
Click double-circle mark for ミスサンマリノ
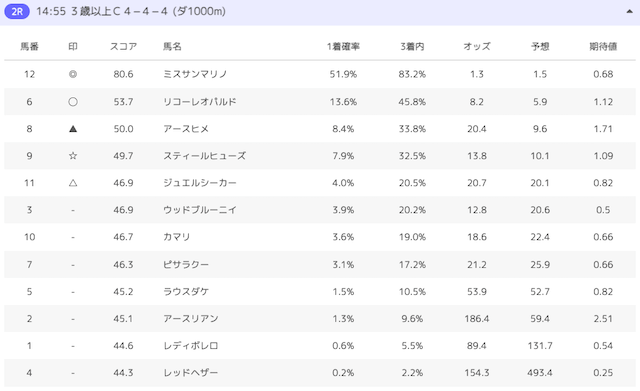click(73, 74)
